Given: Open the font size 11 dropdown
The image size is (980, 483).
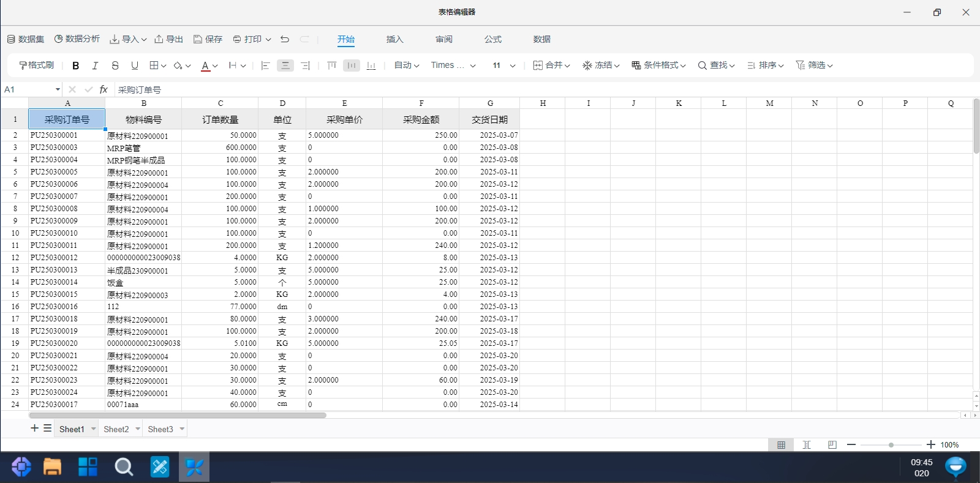Looking at the screenshot, I should [504, 66].
